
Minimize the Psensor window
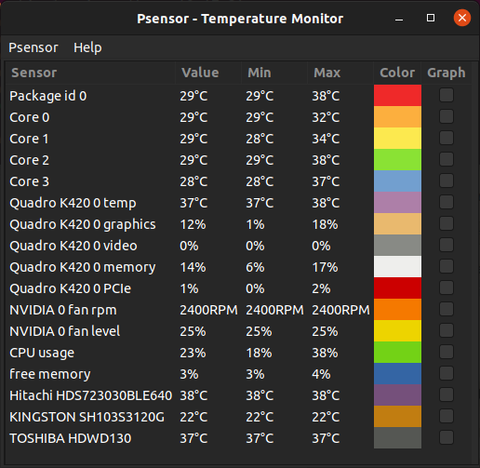pos(399,18)
